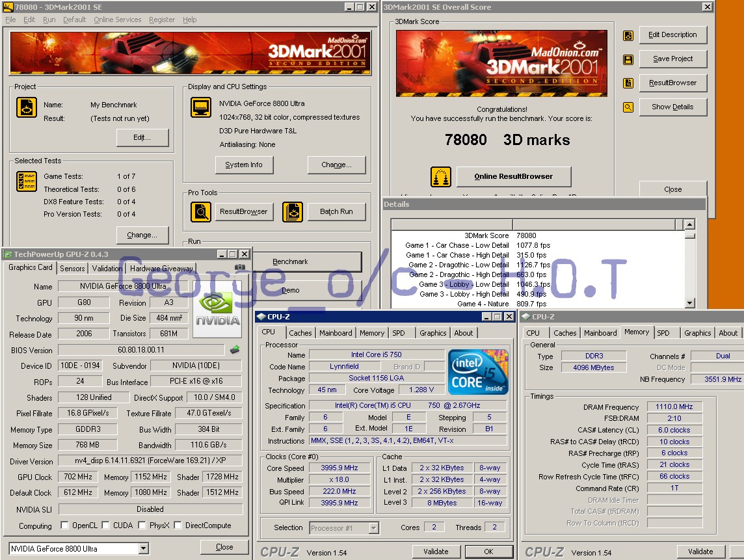Screen dimensions: 744x560
Task: Click the Selected Tests checklist icon
Action: (27, 181)
